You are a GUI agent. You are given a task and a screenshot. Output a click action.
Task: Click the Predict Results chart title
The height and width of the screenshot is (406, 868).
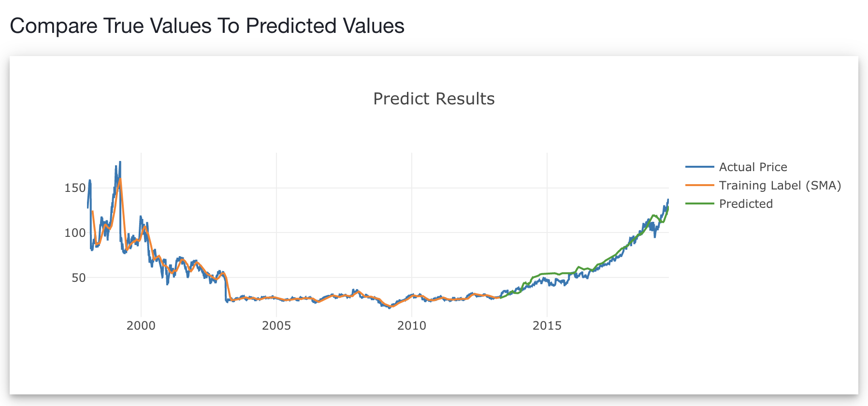tap(434, 99)
